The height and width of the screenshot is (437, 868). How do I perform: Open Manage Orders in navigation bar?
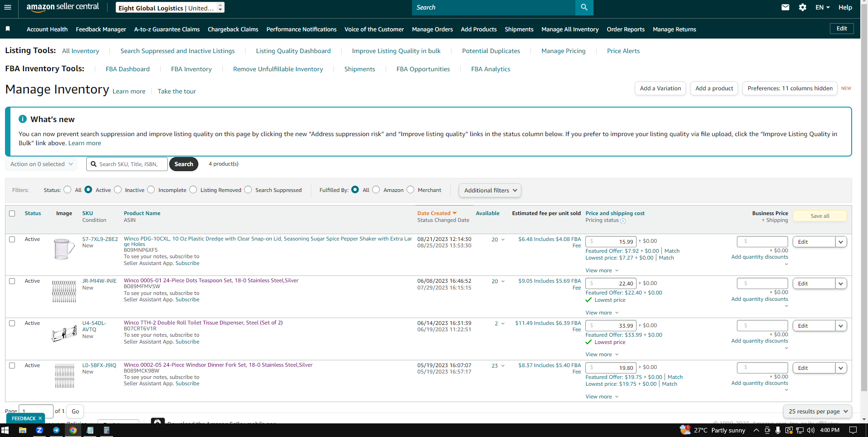(432, 29)
